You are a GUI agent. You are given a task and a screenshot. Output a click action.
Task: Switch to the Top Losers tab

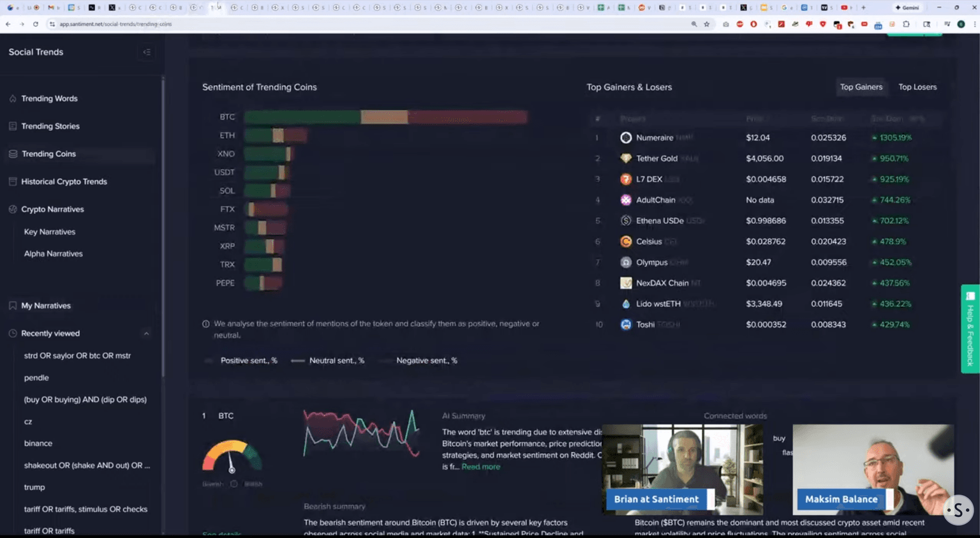click(x=917, y=87)
